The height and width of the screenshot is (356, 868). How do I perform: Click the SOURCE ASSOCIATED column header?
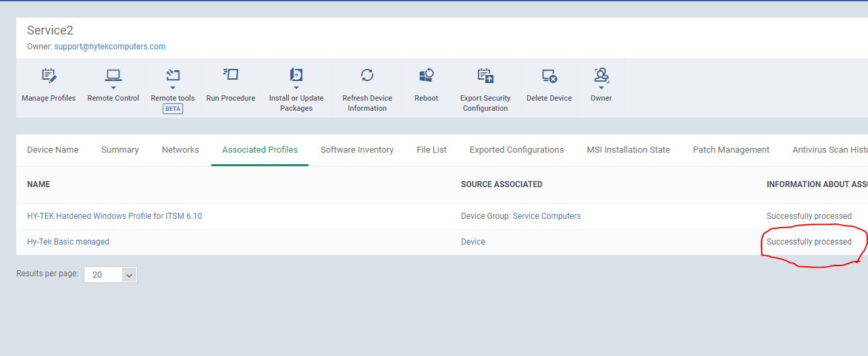501,184
